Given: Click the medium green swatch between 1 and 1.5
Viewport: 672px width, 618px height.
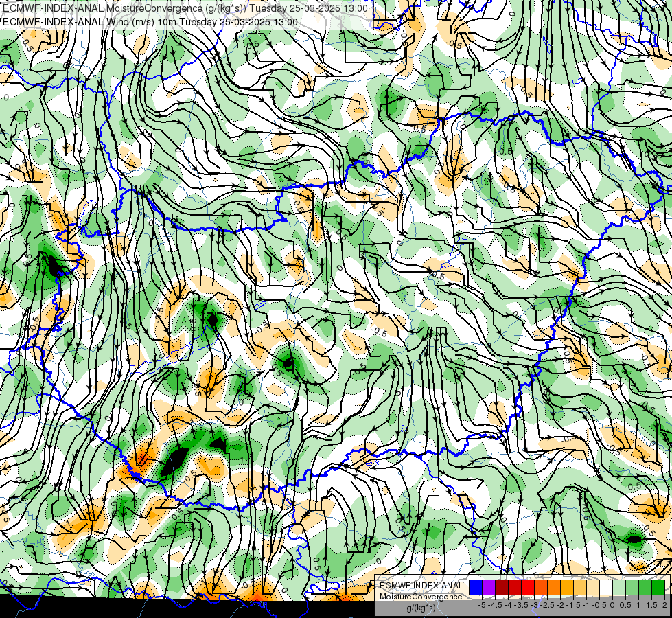Looking at the screenshot, I should pyautogui.click(x=645, y=587).
